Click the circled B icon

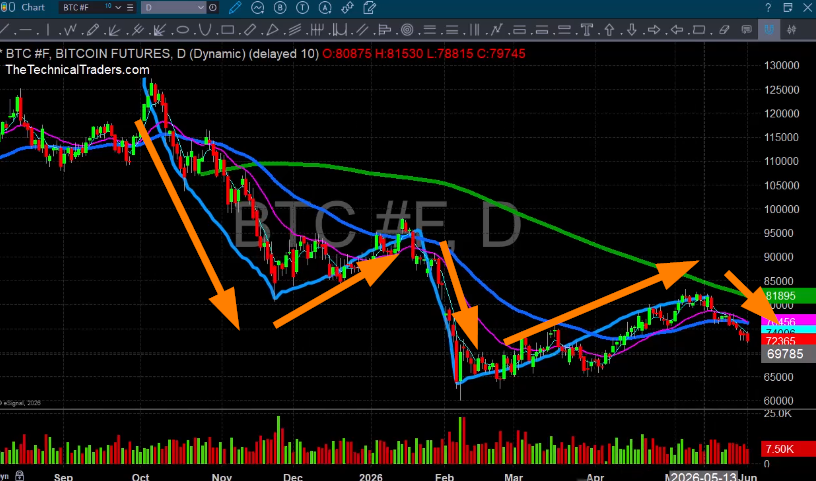[280, 8]
